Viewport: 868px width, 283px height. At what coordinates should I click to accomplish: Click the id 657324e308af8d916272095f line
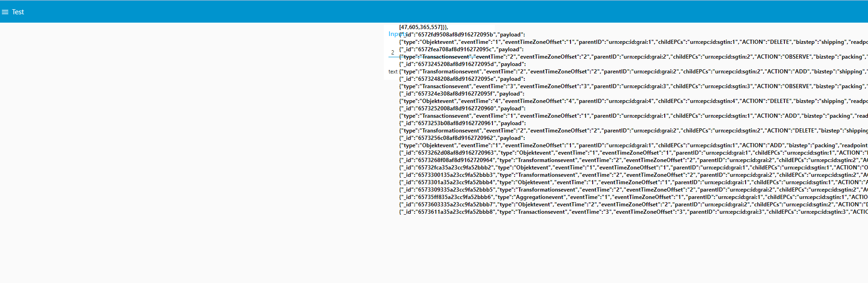(x=461, y=94)
